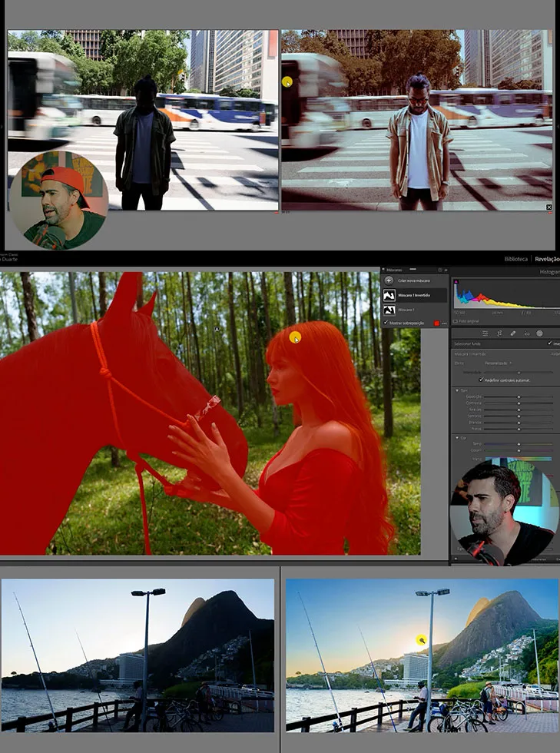Select the Red Eye correction icon
Image resolution: width=560 pixels, height=753 pixels.
tap(526, 333)
